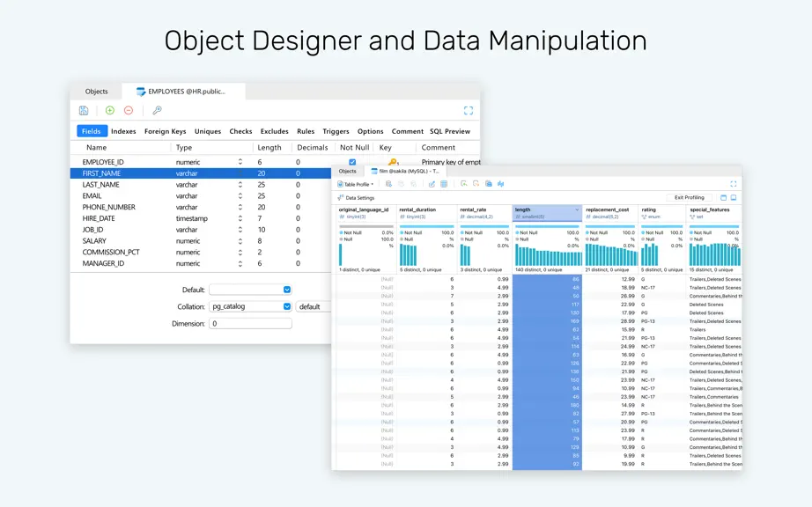Click the replacement_cost histogram chart
Image resolution: width=812 pixels, height=507 pixels.
click(610, 255)
